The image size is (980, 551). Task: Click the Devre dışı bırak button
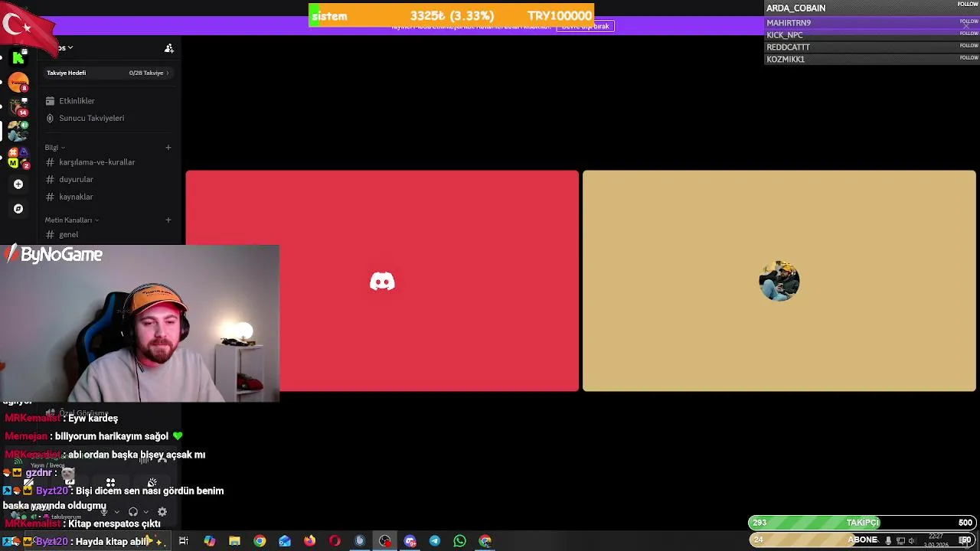click(x=585, y=26)
